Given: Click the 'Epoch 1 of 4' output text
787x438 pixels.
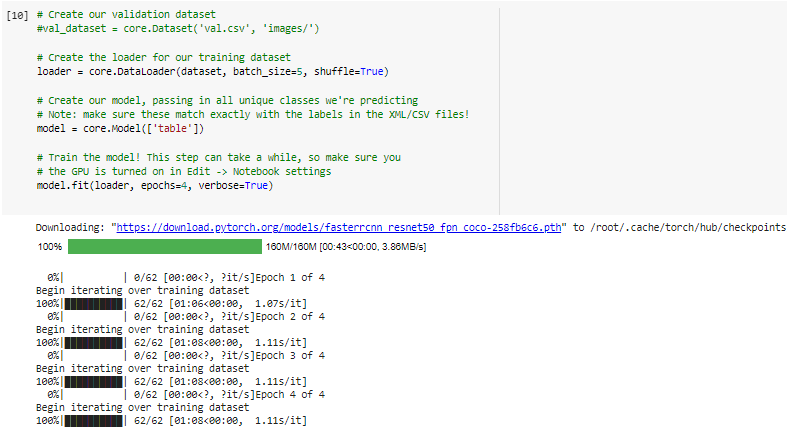Looking at the screenshot, I should [290, 277].
